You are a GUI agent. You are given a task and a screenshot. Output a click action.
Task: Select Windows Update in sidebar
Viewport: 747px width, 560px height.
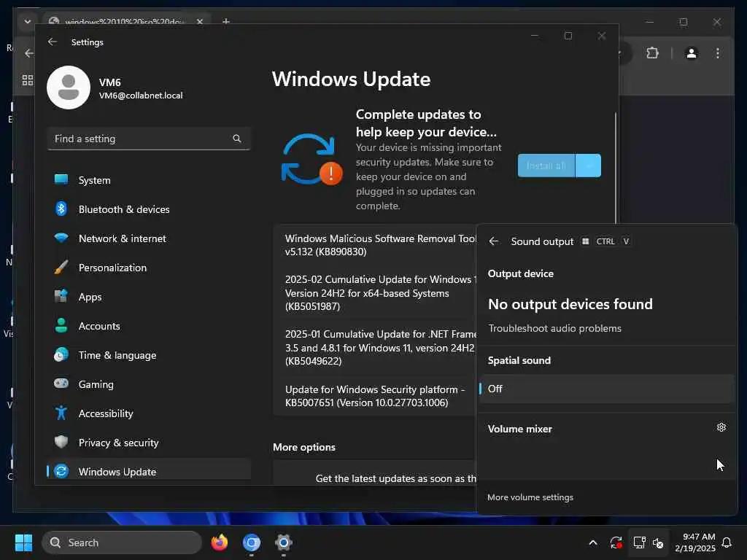tap(149, 472)
